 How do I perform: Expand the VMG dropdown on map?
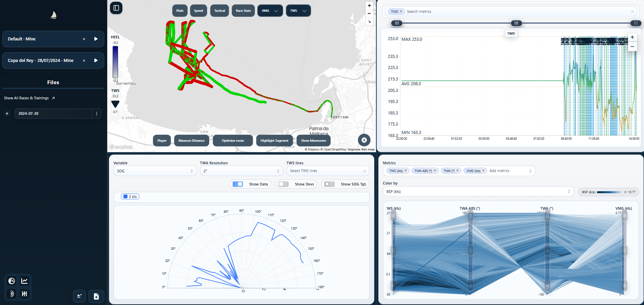(270, 11)
